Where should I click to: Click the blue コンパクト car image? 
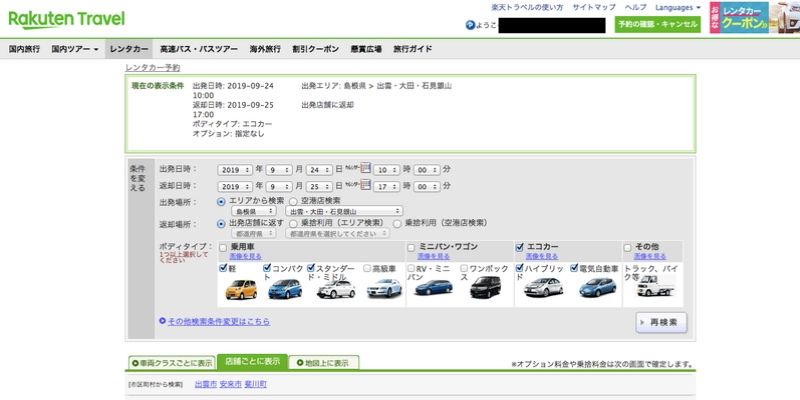click(x=285, y=289)
